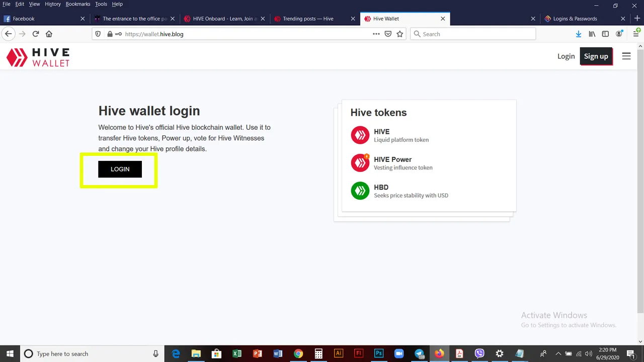Open Calculator from the taskbar

point(318,354)
